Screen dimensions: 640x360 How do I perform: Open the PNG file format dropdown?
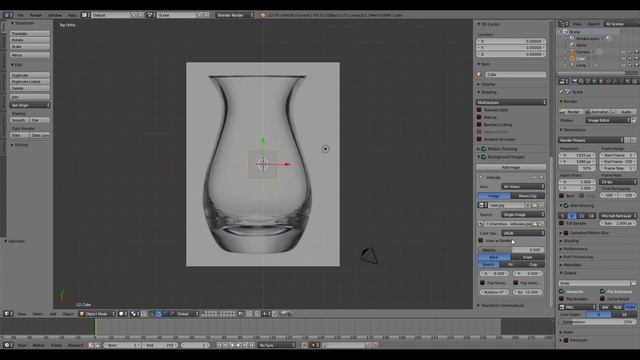[578, 307]
